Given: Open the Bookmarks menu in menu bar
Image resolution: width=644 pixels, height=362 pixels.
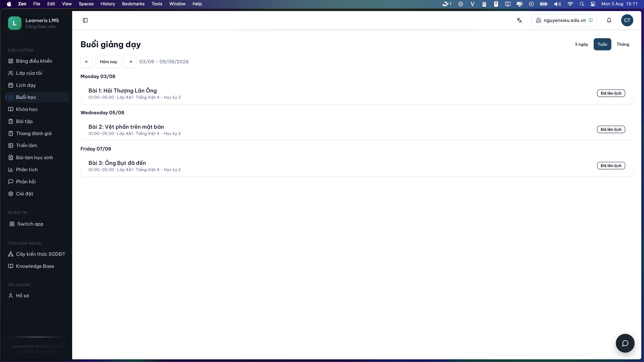Looking at the screenshot, I should click(133, 4).
